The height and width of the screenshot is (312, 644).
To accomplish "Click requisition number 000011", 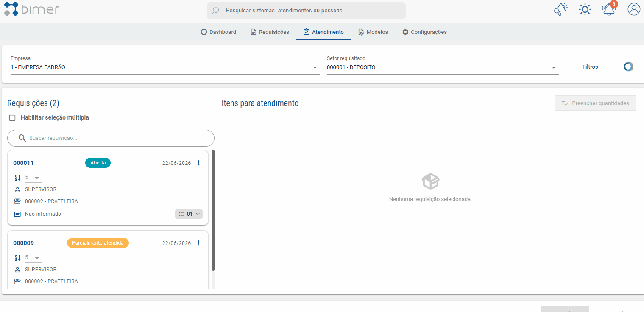I will click(23, 163).
